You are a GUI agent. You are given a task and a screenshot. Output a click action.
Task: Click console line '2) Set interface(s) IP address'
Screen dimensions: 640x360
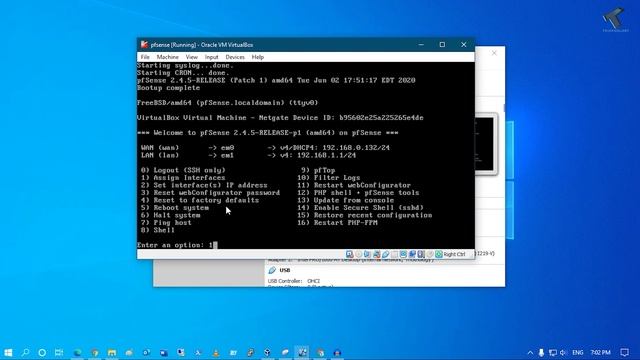click(204, 185)
